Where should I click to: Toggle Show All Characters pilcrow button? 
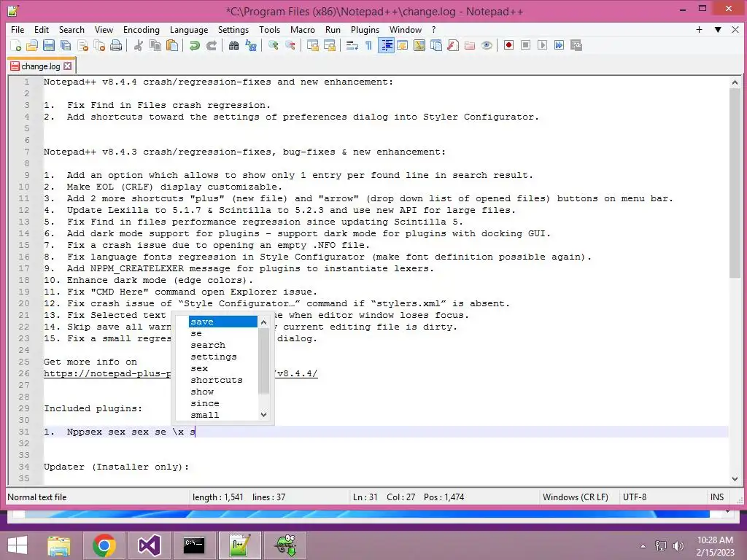tap(368, 45)
